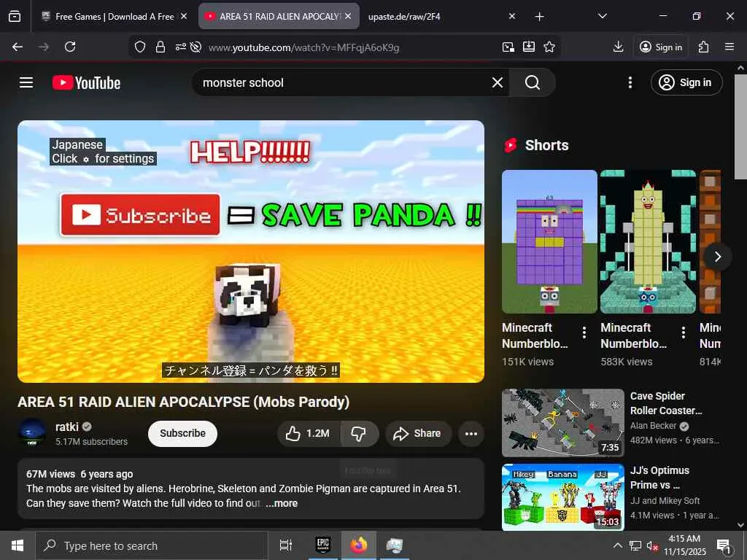Viewport: 747px width, 560px height.
Task: Show site security padlock info
Action: pos(160,47)
